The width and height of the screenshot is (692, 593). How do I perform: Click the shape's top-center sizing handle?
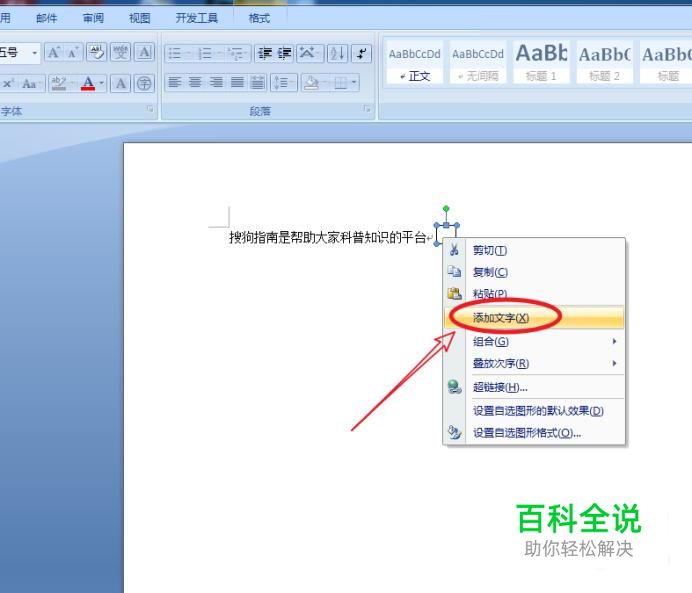coord(446,225)
